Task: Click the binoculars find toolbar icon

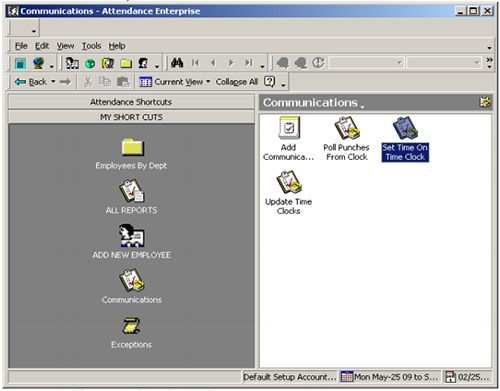Action: coord(177,63)
